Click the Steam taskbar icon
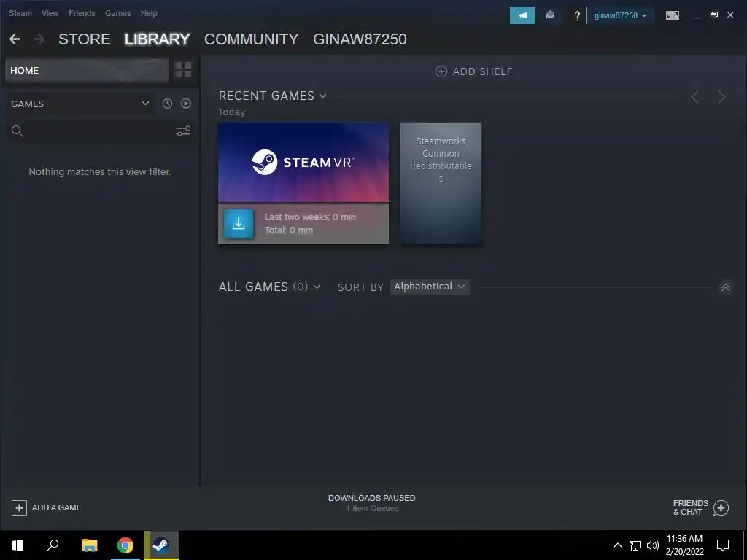 point(161,545)
